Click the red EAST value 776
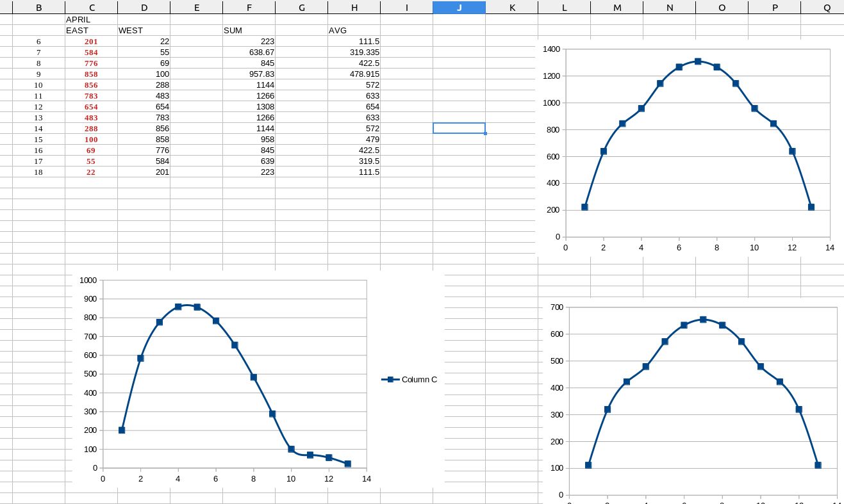The width and height of the screenshot is (844, 504). point(92,63)
